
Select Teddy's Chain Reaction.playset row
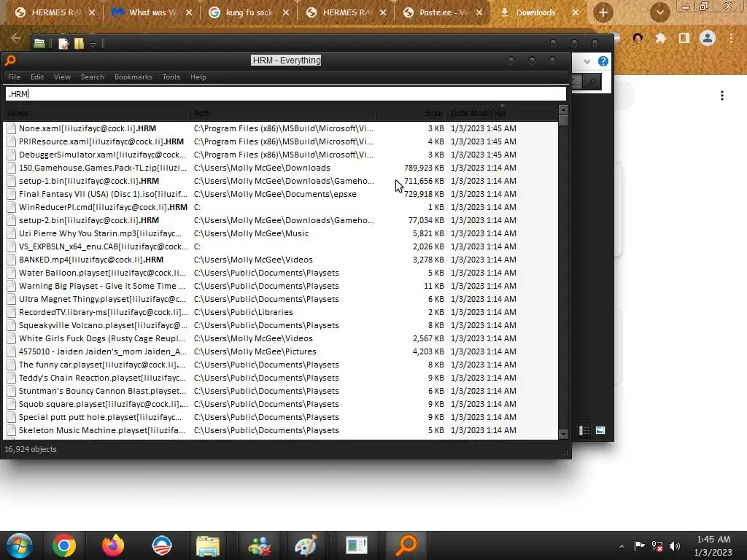point(281,378)
